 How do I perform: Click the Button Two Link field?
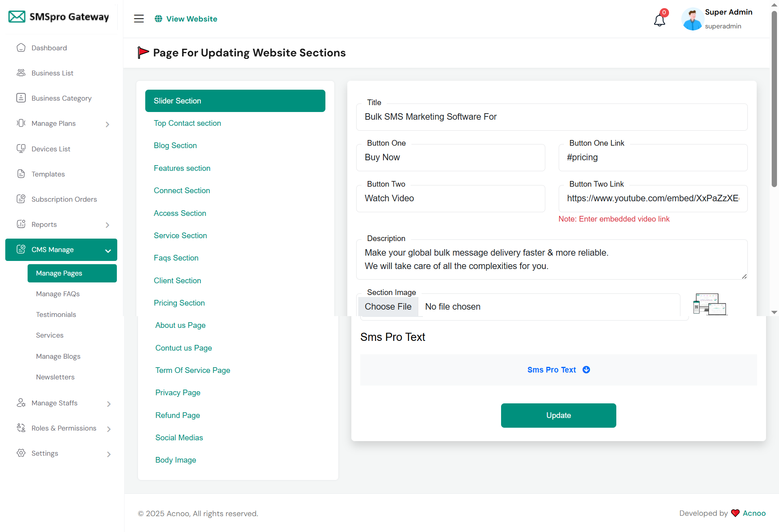coord(652,198)
